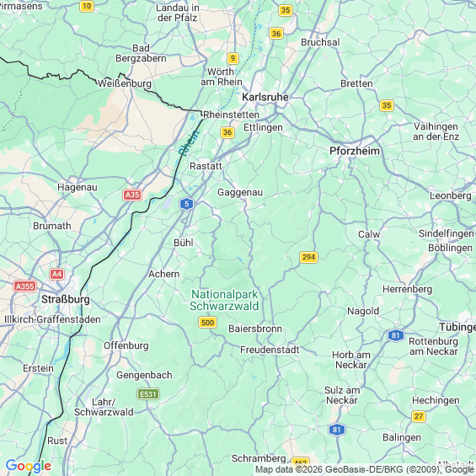Click the Offenburg town label
Screen dimensions: 476x476
click(x=126, y=345)
